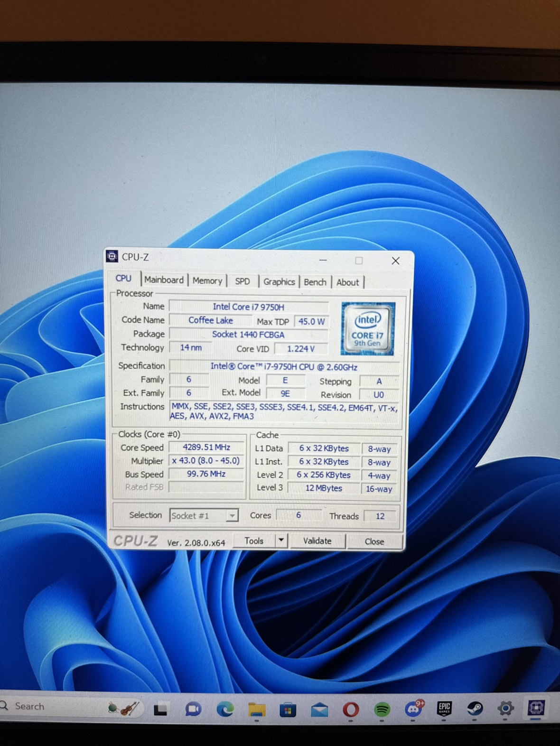560x746 pixels.
Task: Go to the Graphics tab
Action: point(279,282)
